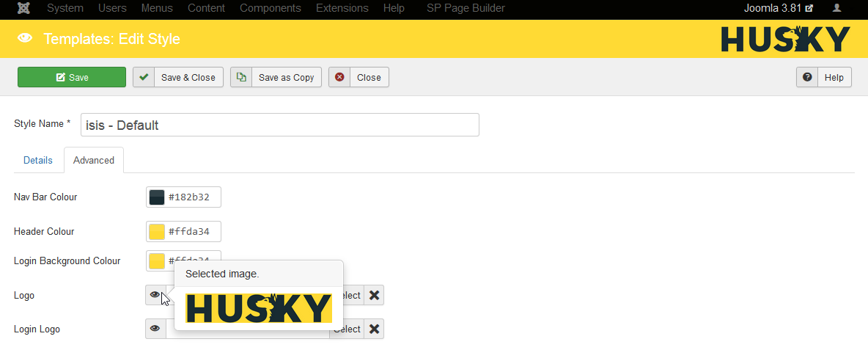Screen dimensions: 868x350
Task: Click the Header Colour yellow swatch
Action: [x=157, y=232]
